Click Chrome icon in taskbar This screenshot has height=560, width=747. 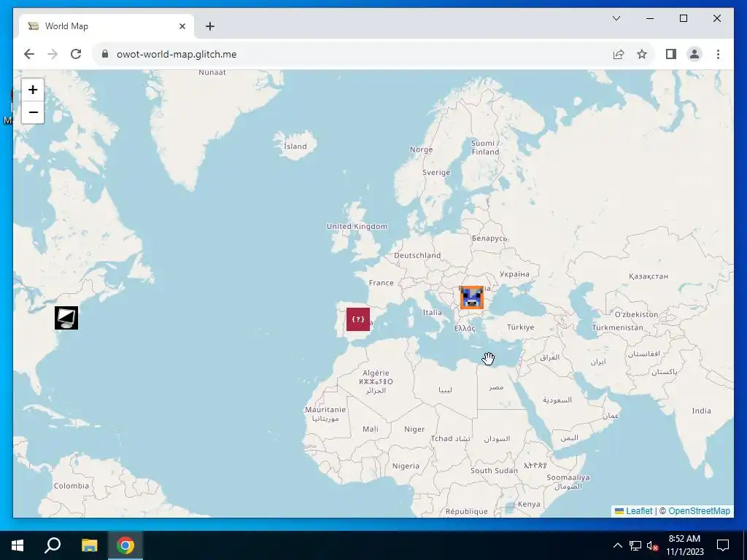point(125,545)
